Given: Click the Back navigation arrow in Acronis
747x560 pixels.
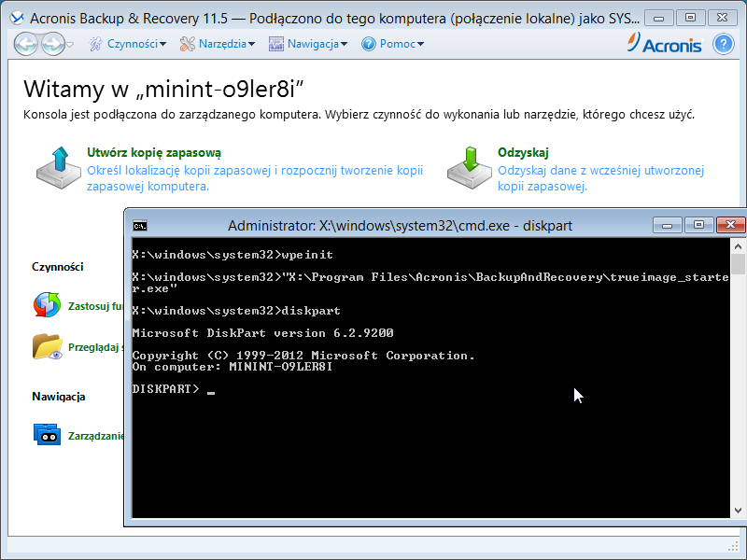Looking at the screenshot, I should 25,44.
